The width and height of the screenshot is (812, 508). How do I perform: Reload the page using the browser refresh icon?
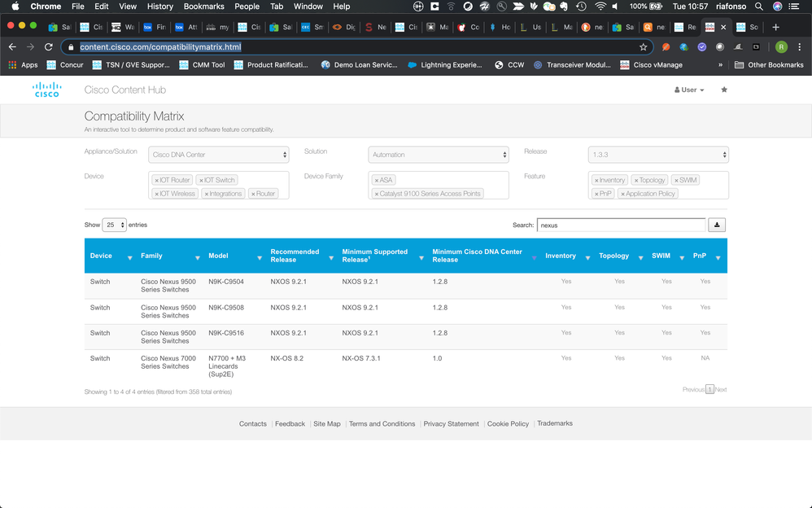coord(49,47)
